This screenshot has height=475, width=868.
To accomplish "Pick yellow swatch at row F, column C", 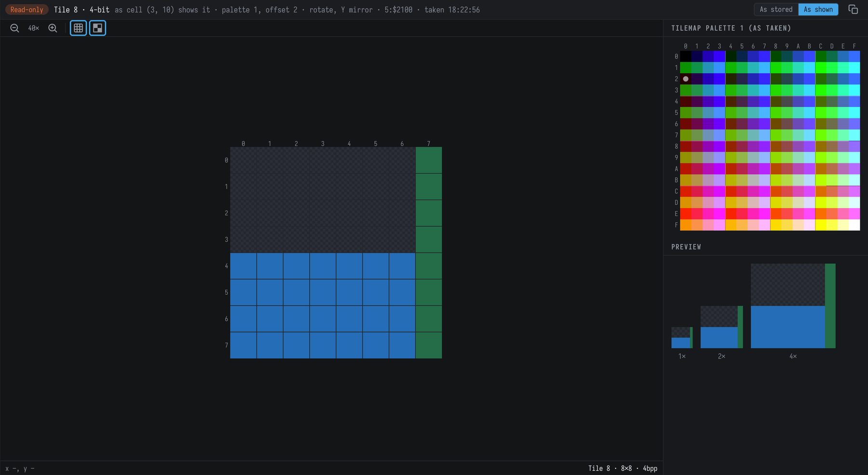I will click(x=820, y=225).
